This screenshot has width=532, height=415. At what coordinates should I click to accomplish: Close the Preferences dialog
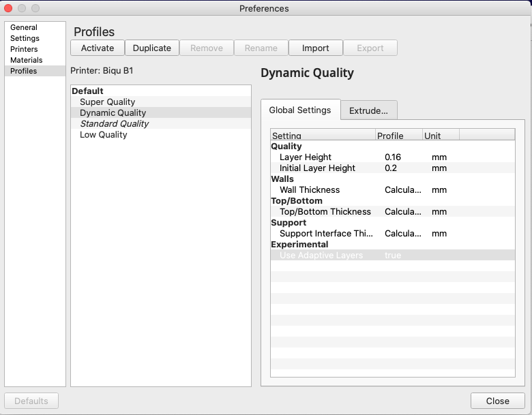click(x=497, y=401)
